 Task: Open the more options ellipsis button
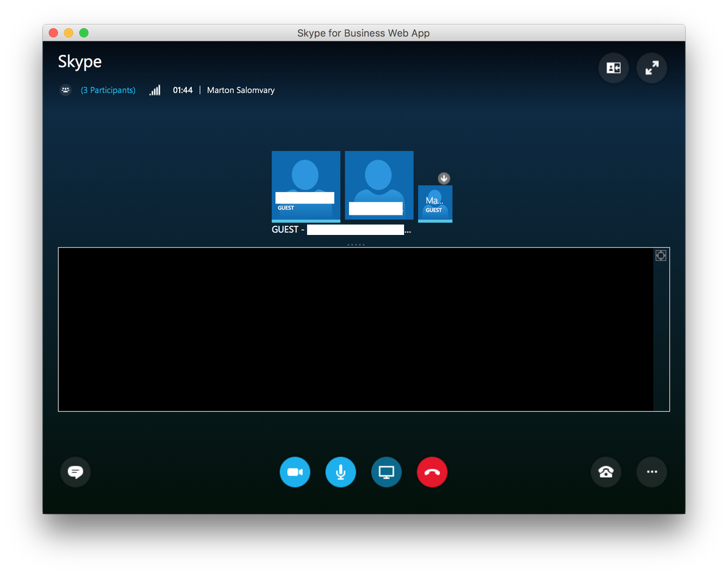pos(652,472)
